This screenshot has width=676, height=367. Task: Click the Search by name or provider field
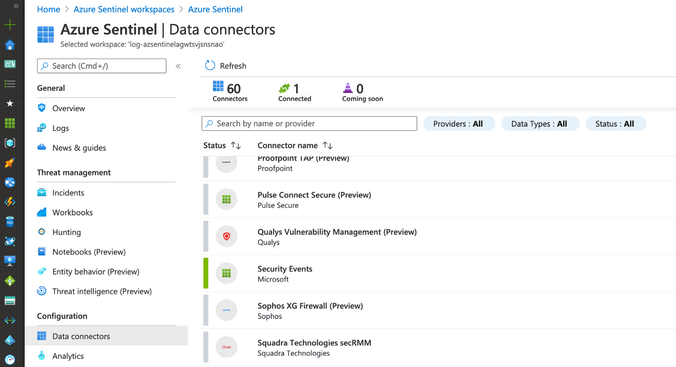coord(309,124)
